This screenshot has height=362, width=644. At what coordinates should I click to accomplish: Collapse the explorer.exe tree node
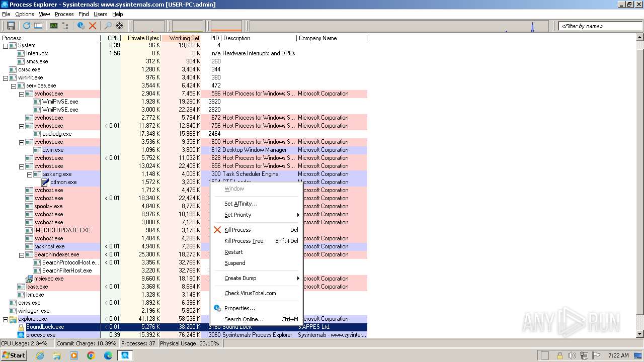6,319
